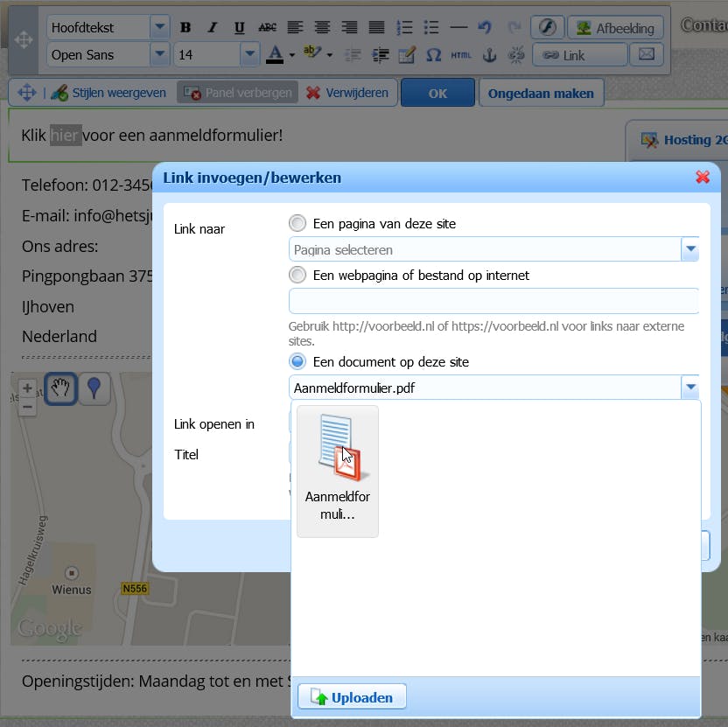Insert horizontal line
Viewport: 728px width, 727px height.
point(458,27)
